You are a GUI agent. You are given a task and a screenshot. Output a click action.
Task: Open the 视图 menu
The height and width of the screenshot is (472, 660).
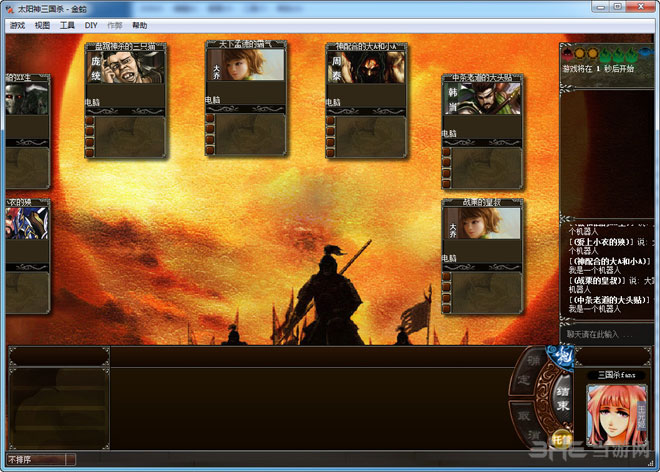42,26
